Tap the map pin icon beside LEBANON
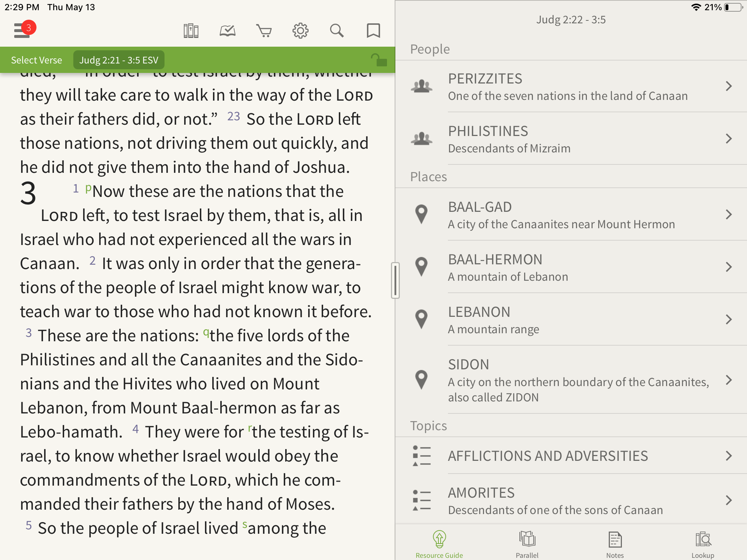The height and width of the screenshot is (560, 747). click(x=422, y=319)
